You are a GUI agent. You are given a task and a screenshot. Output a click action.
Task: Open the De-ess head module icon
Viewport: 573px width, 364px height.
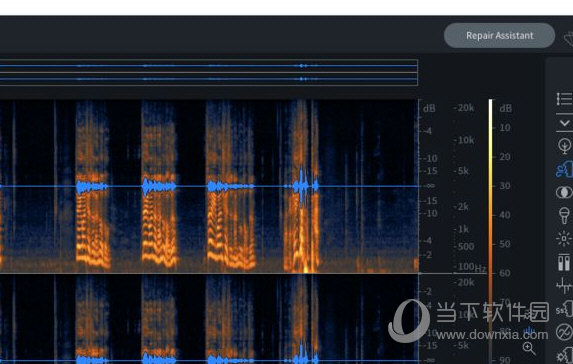pyautogui.click(x=565, y=310)
